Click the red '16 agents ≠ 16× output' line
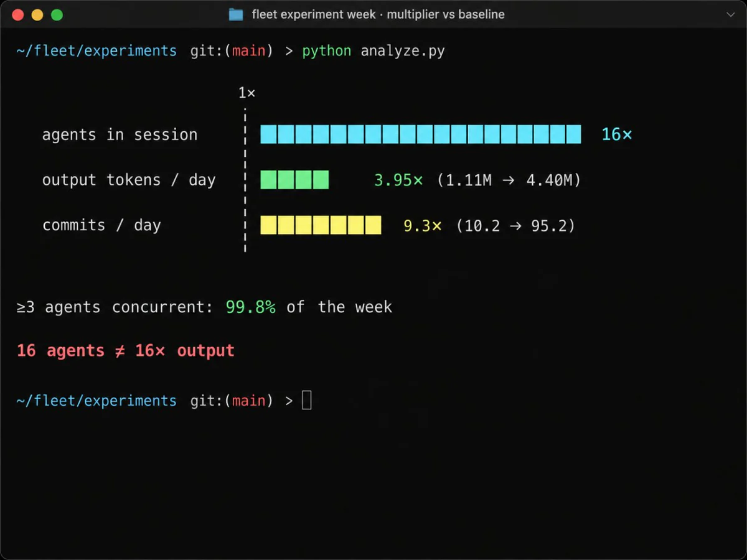This screenshot has height=560, width=747. tap(126, 351)
